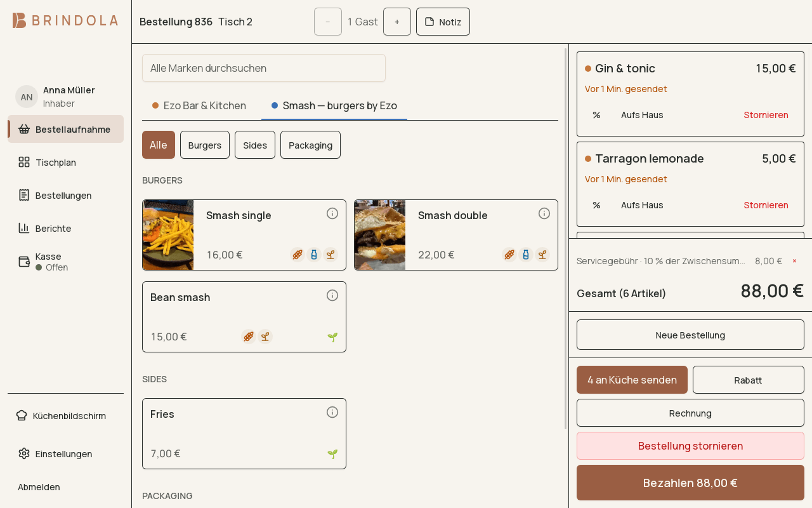This screenshot has height=508, width=812.
Task: Switch to Ezo Bar & Kitchen tab
Action: pos(199,105)
